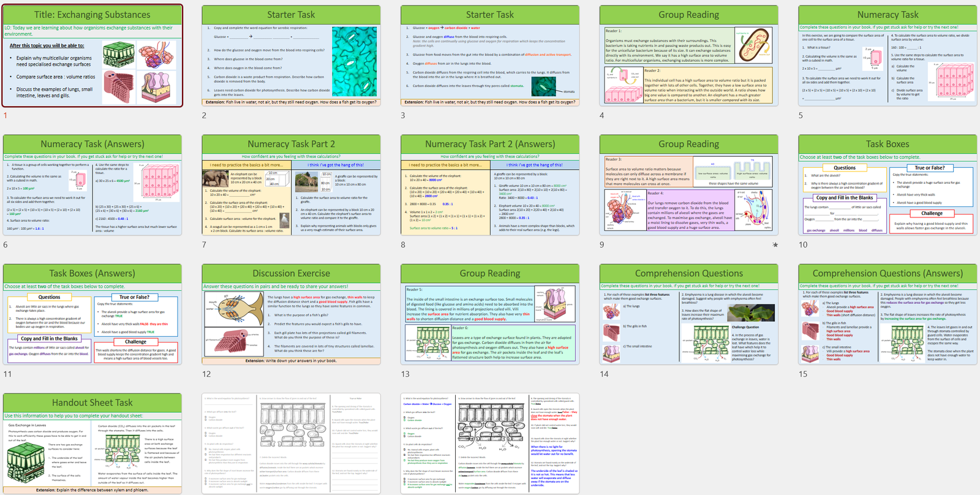
Task: Click slide number '10' label
Action: pos(803,244)
